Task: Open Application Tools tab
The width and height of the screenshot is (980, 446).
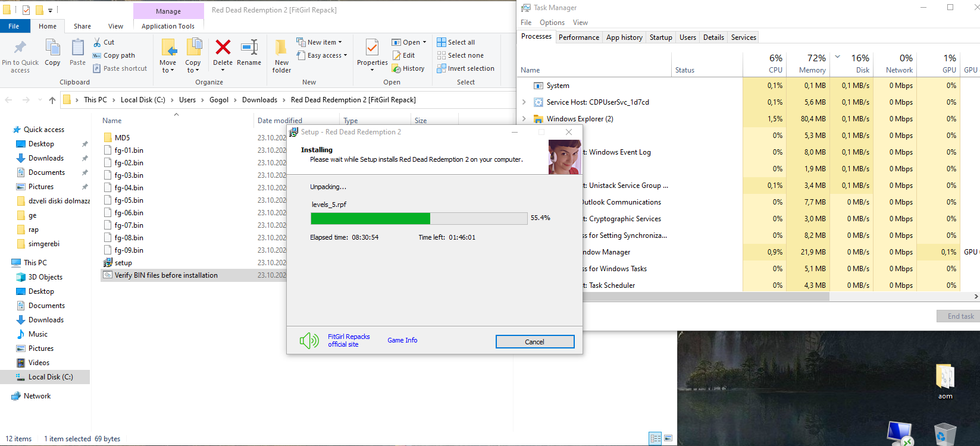Action: [x=168, y=26]
